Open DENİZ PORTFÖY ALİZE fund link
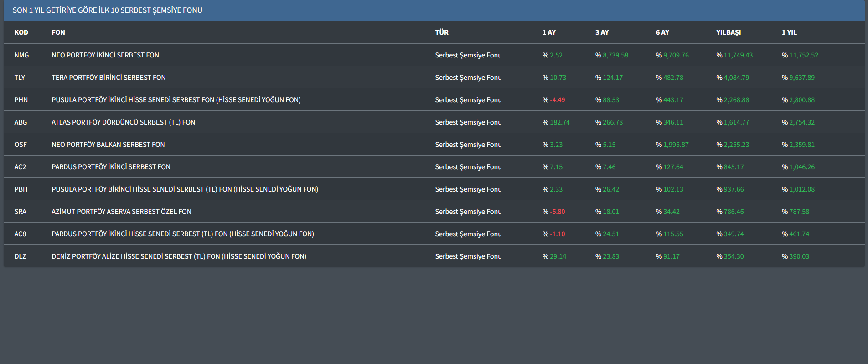868x364 pixels. 179,256
